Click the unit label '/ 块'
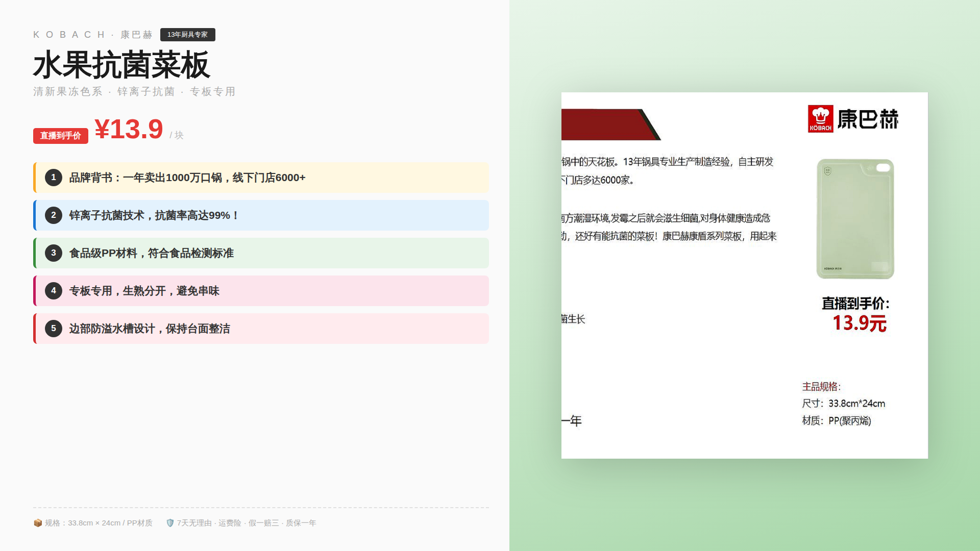 tap(177, 135)
